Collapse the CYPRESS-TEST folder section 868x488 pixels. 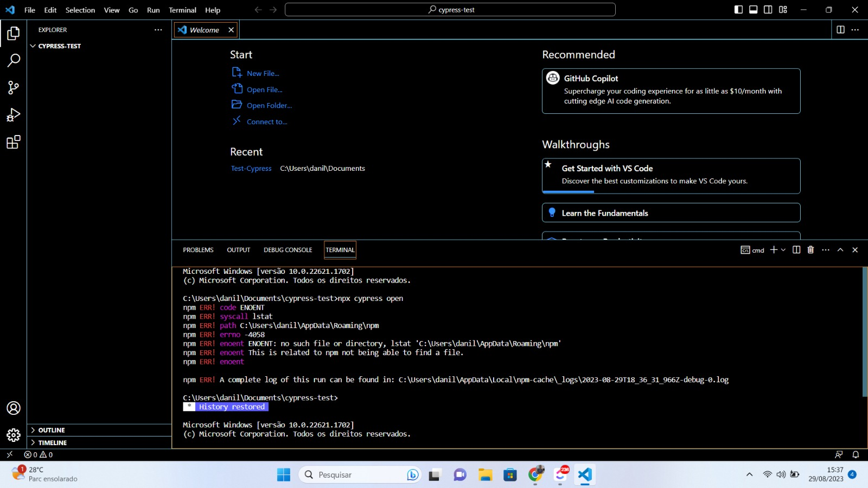tap(99, 46)
